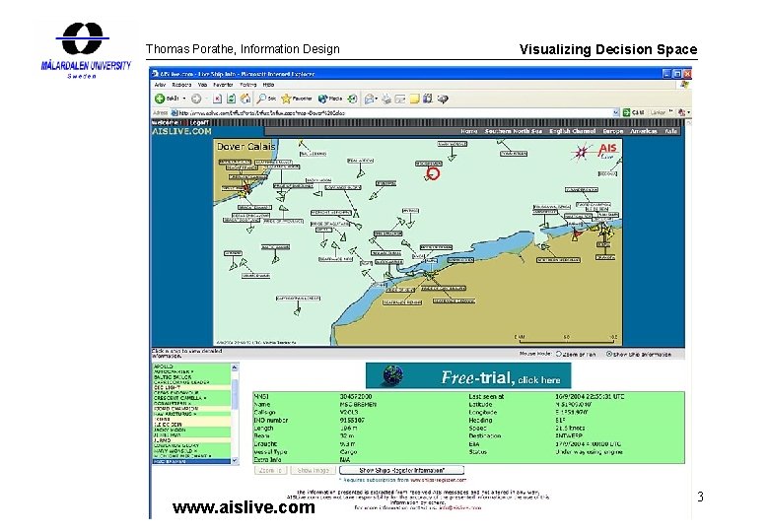
Task: Click the green Go arrow button
Action: [x=626, y=112]
